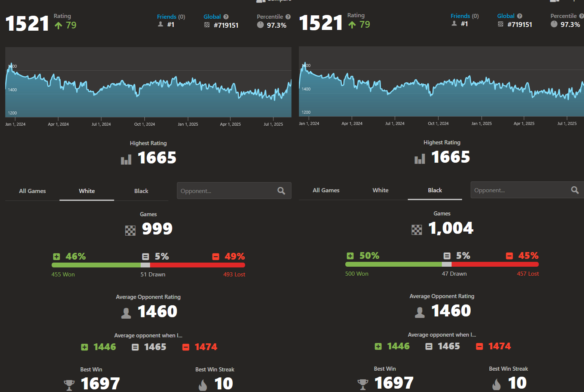Click the checkered Global rank icon in the White-stats panel
Image resolution: width=584 pixels, height=392 pixels.
(x=207, y=25)
